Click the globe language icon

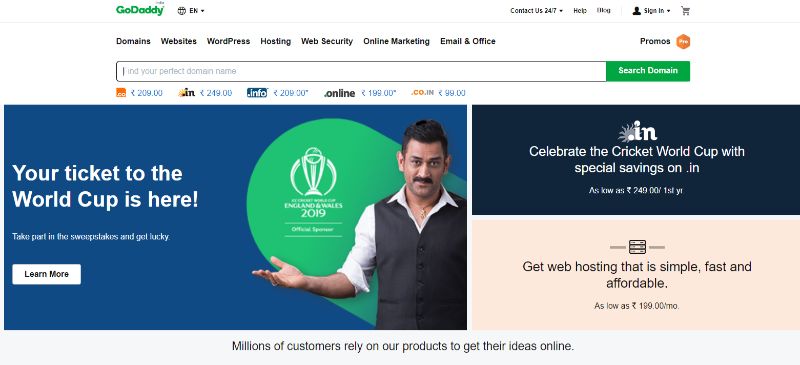click(x=182, y=11)
